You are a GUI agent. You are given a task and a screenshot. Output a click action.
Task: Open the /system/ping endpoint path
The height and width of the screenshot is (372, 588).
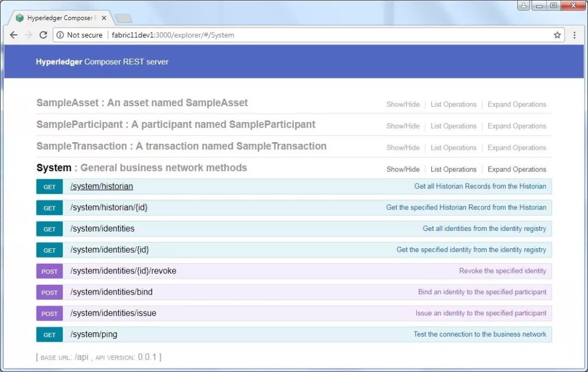click(x=94, y=334)
